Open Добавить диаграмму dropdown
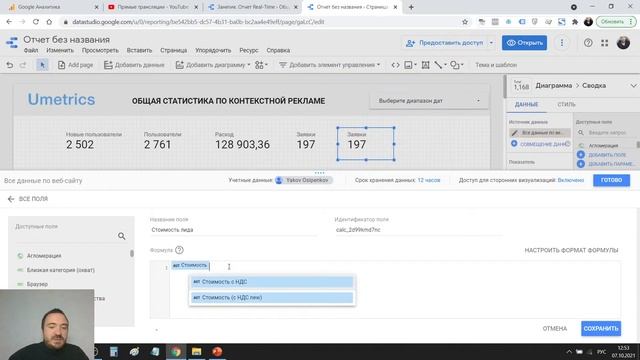This screenshot has width=640, height=360. pyautogui.click(x=213, y=65)
